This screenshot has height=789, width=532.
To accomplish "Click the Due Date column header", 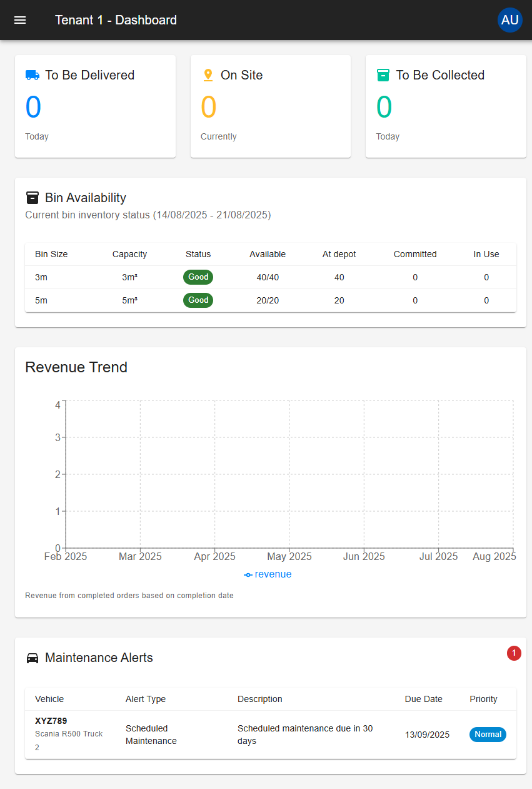I will pyautogui.click(x=424, y=699).
